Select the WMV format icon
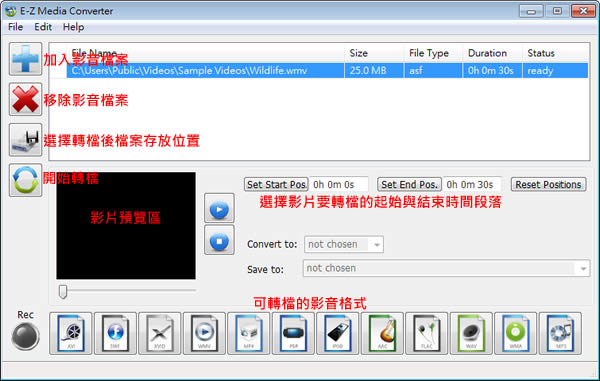Screen dimensions: 600x381 204,334
